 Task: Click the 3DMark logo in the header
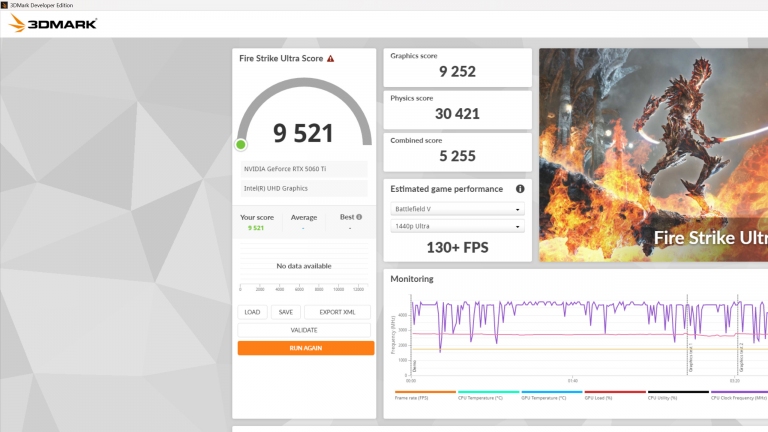pos(53,23)
